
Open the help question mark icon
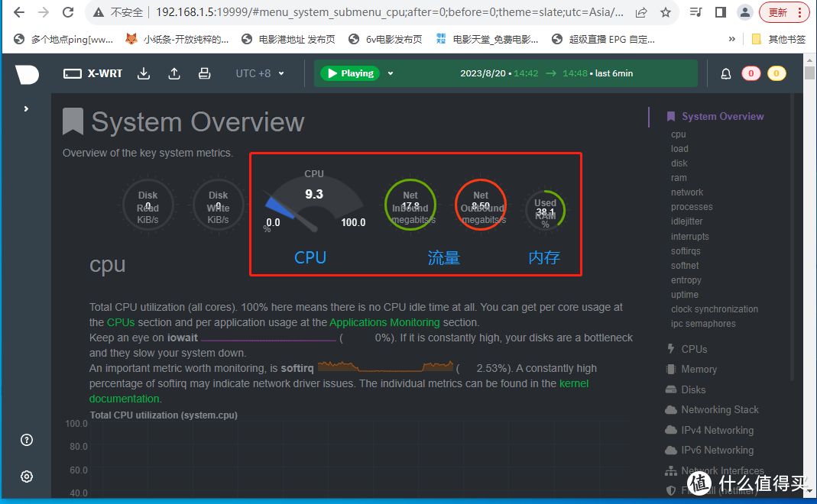pyautogui.click(x=27, y=440)
